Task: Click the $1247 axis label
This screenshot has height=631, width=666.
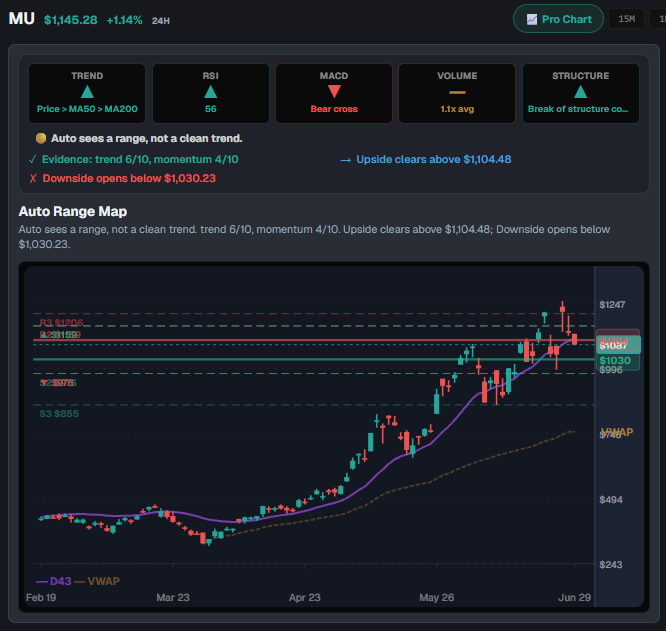Action: point(612,305)
